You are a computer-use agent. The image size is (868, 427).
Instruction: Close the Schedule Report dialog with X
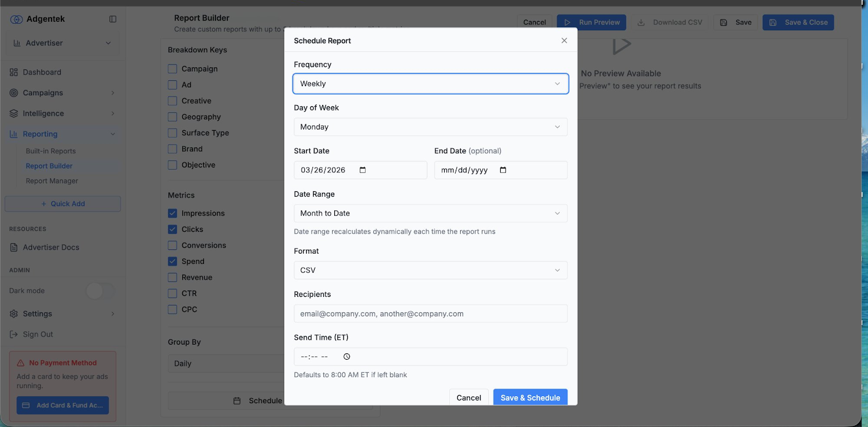[x=564, y=41]
